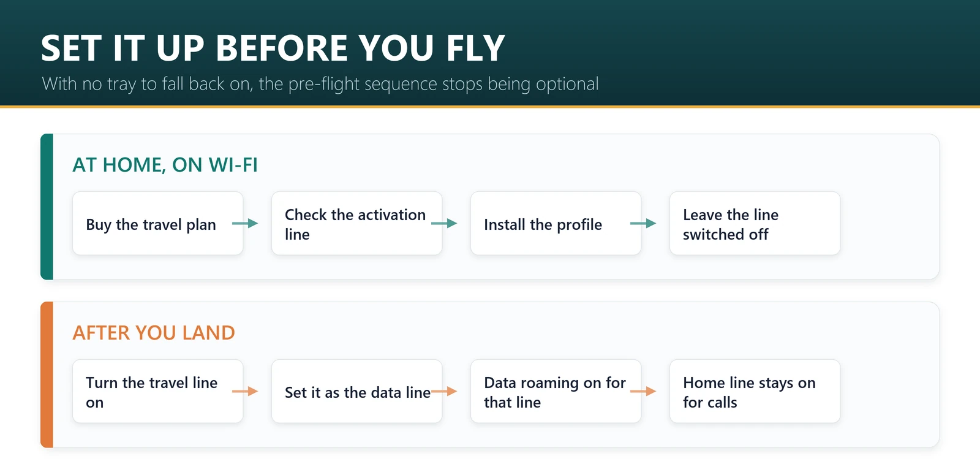Screen dimensions: 980x472
Task: Click the Home line stays on for calls card
Action: tap(755, 391)
